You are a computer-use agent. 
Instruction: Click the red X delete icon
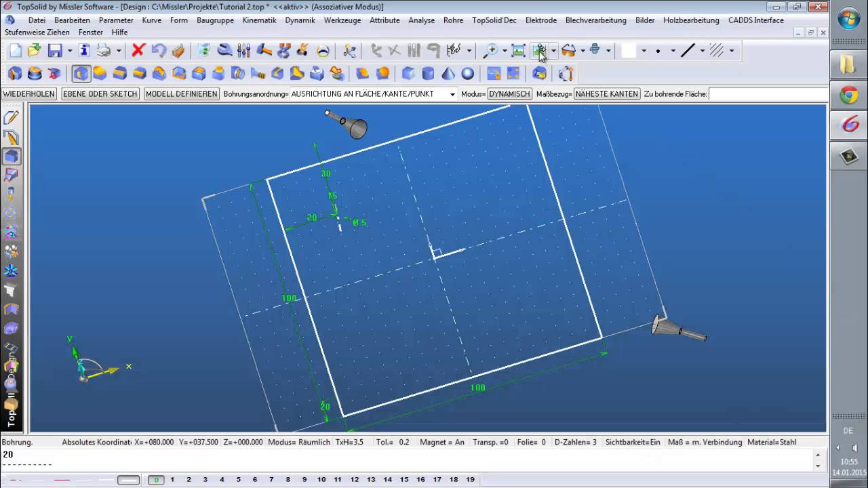[138, 50]
